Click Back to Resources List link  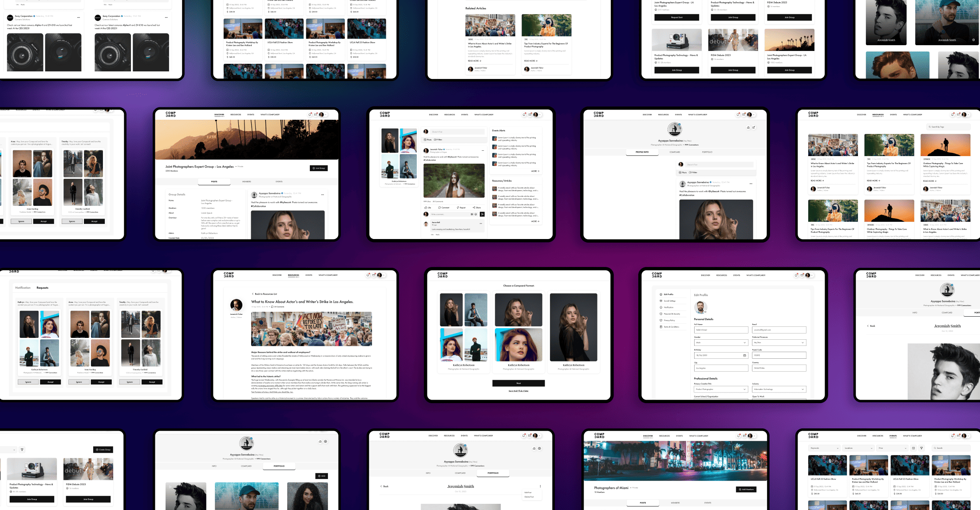tap(265, 294)
